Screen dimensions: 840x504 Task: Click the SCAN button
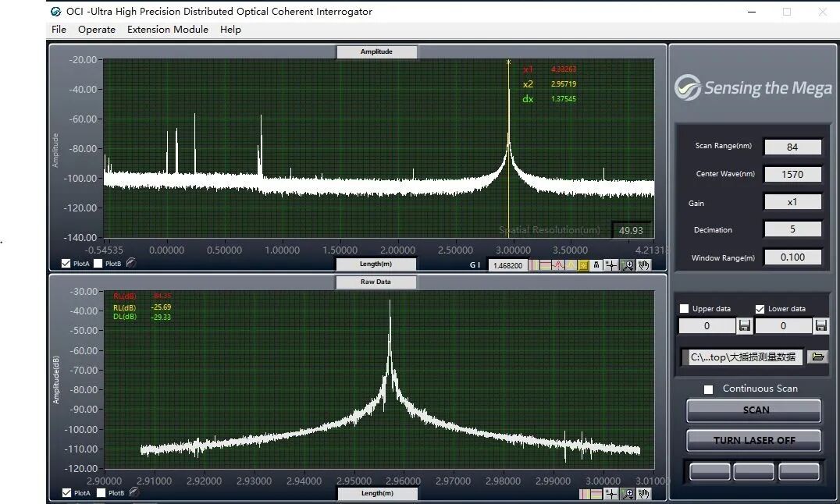[x=754, y=410]
